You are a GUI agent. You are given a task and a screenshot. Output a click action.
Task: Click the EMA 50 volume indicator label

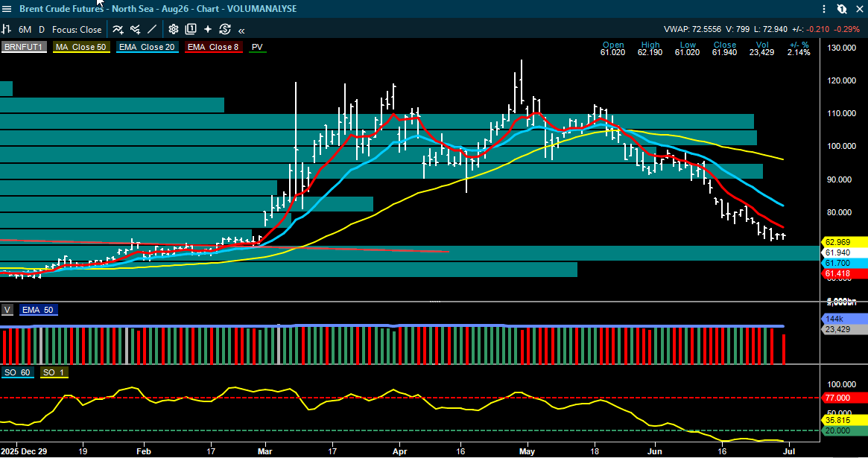[39, 310]
